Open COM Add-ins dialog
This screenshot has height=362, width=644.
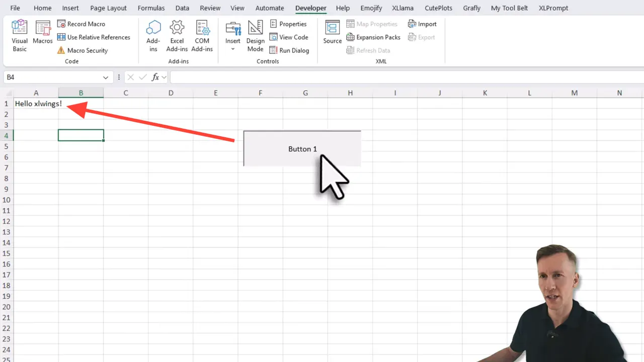pyautogui.click(x=202, y=35)
